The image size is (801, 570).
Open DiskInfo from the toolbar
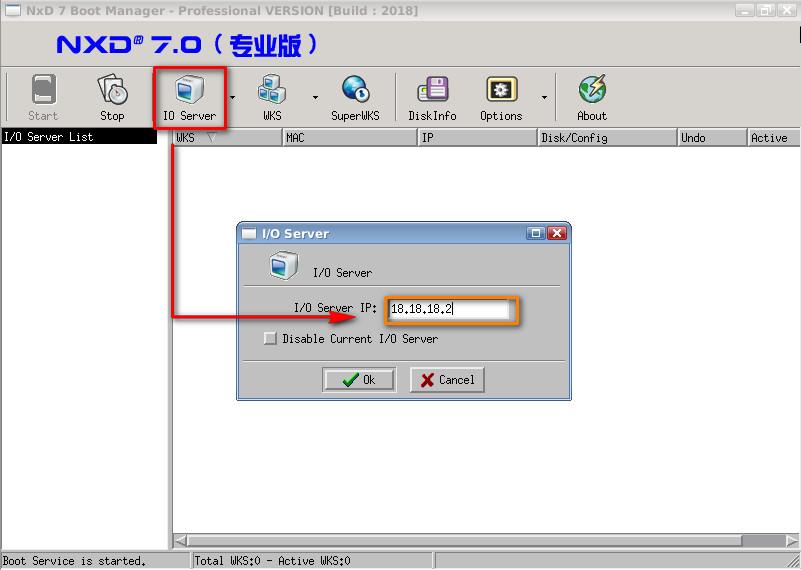tap(432, 97)
